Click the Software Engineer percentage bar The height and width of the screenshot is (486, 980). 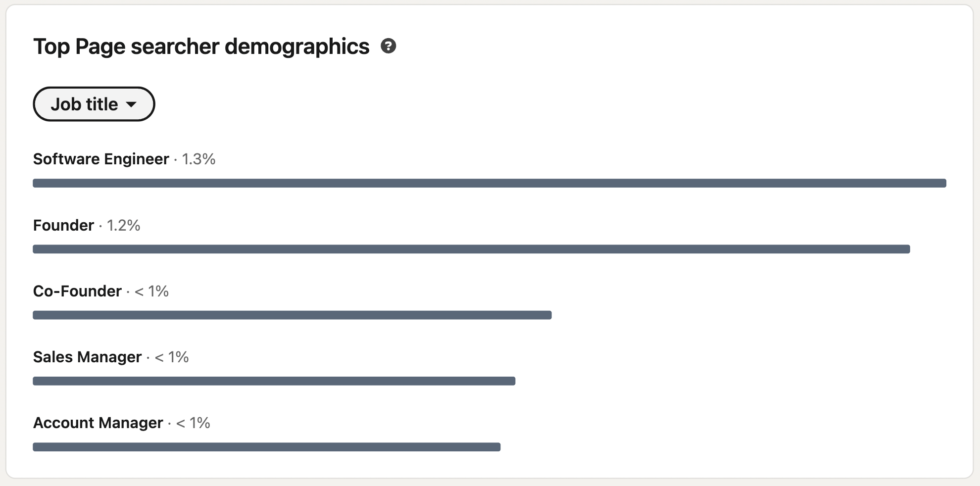click(490, 183)
